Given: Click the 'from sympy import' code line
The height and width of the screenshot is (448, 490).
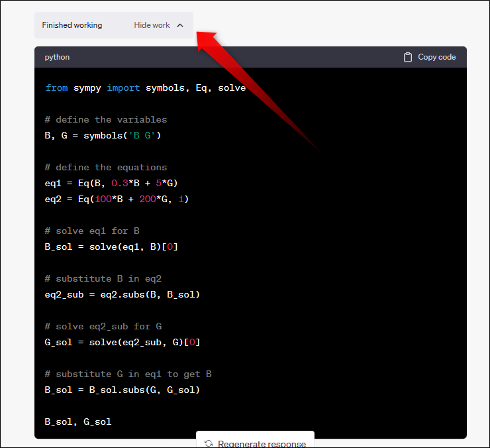Looking at the screenshot, I should (x=146, y=88).
